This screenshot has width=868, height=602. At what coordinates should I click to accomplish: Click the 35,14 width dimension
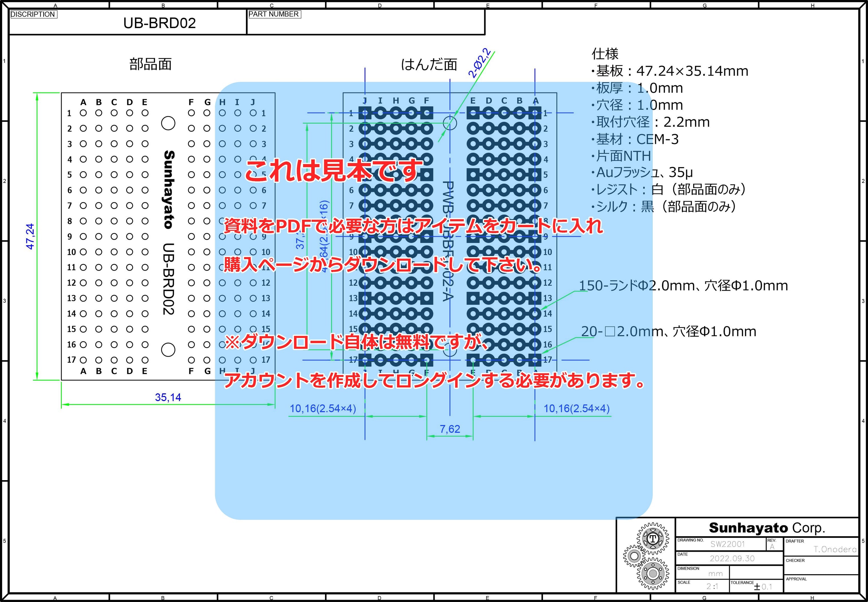point(168,397)
